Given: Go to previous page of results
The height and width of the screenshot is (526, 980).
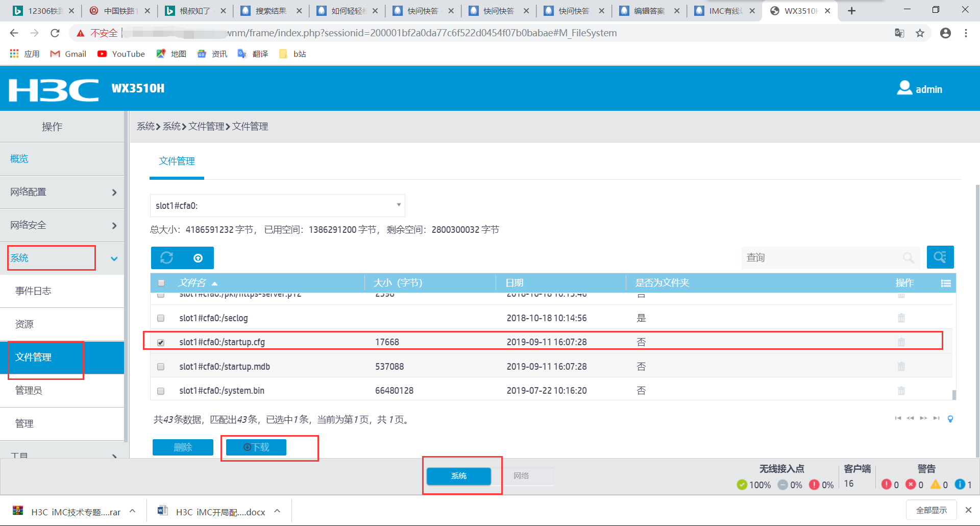Looking at the screenshot, I should [x=911, y=418].
